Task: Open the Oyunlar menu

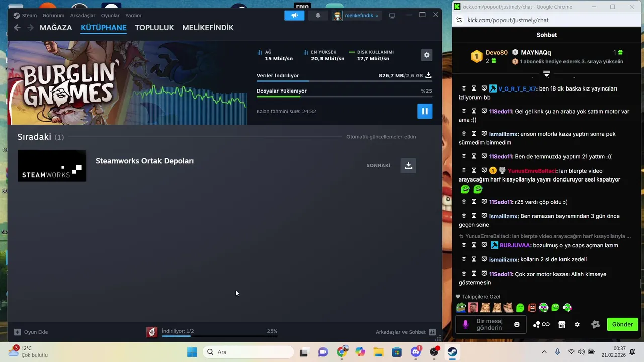Action: (110, 16)
